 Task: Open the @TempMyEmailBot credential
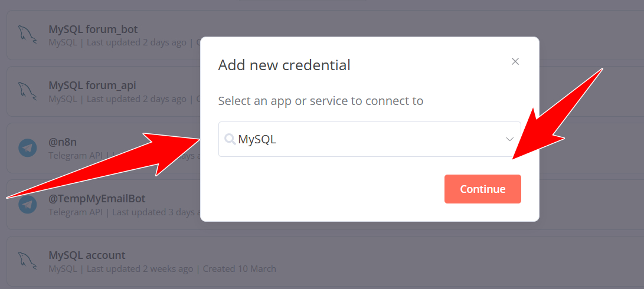(x=97, y=199)
